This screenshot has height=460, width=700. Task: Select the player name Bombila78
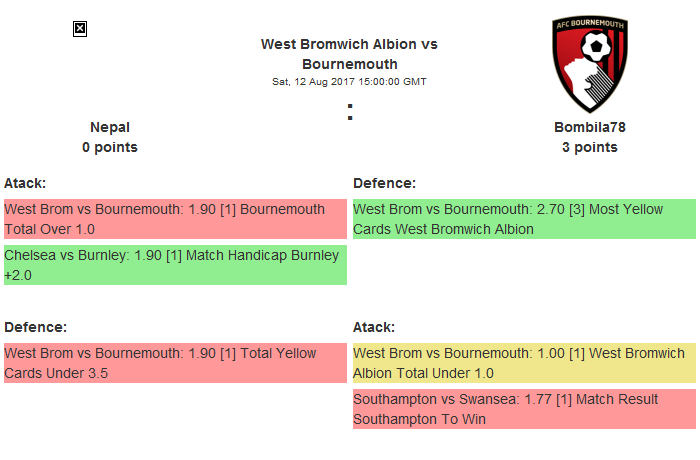pyautogui.click(x=589, y=127)
